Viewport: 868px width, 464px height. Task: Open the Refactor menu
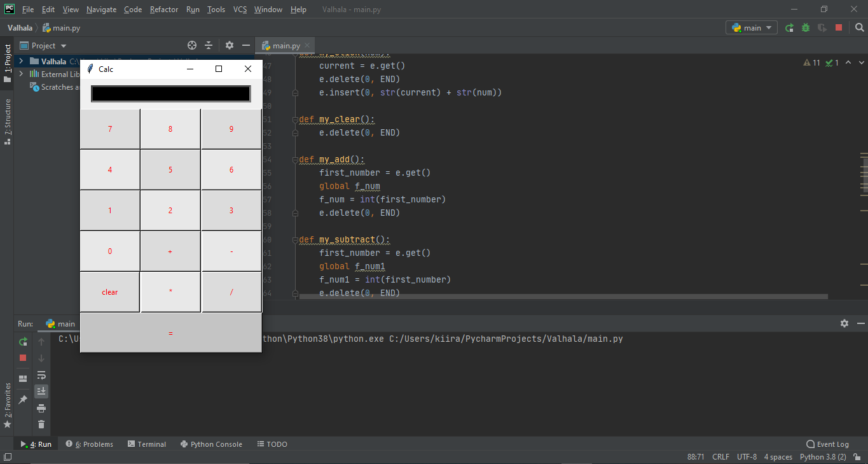(x=163, y=10)
